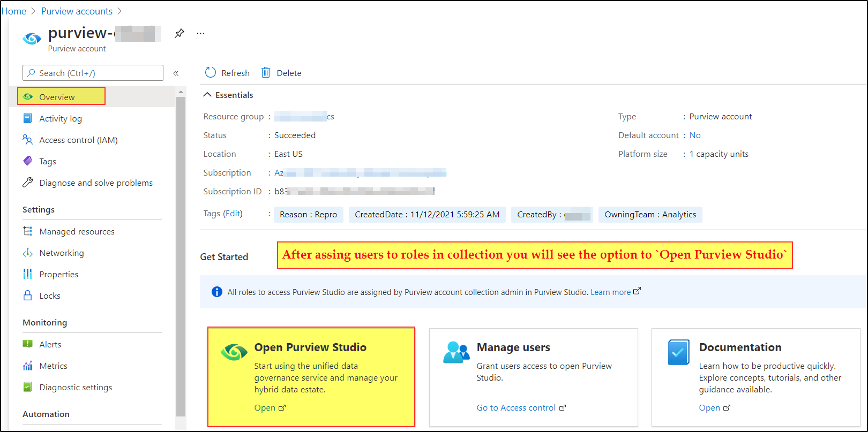Click the Managed resources icon
This screenshot has width=868, height=432.
[x=28, y=231]
